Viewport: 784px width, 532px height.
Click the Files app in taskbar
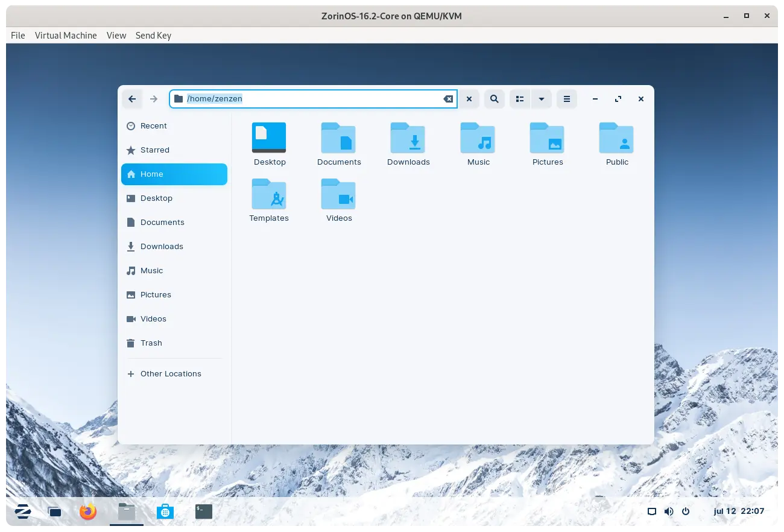pos(127,511)
